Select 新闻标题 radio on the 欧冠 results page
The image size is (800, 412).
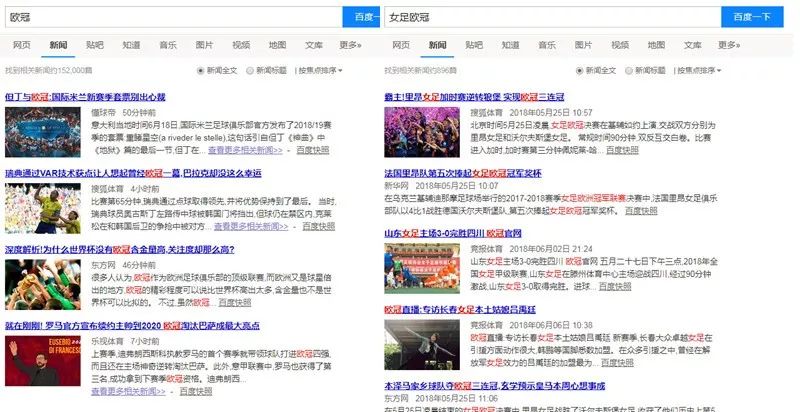(250, 71)
